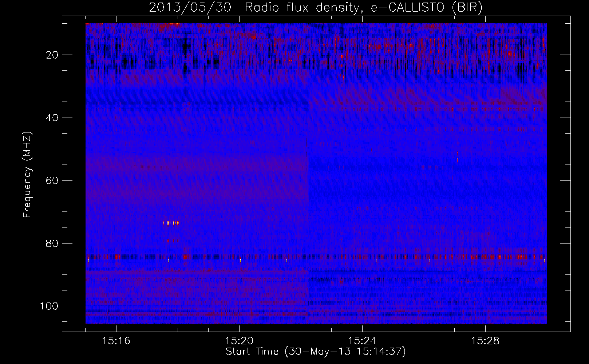Click the 'Start Time (30-May-13 15:14:37)' label
This screenshot has height=364, width=589.
coord(316,352)
